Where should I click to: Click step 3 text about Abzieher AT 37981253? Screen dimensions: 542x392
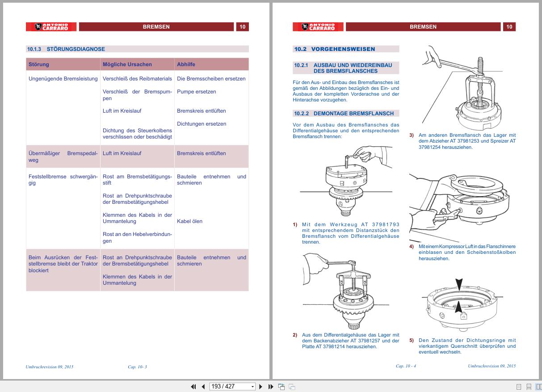pyautogui.click(x=467, y=141)
